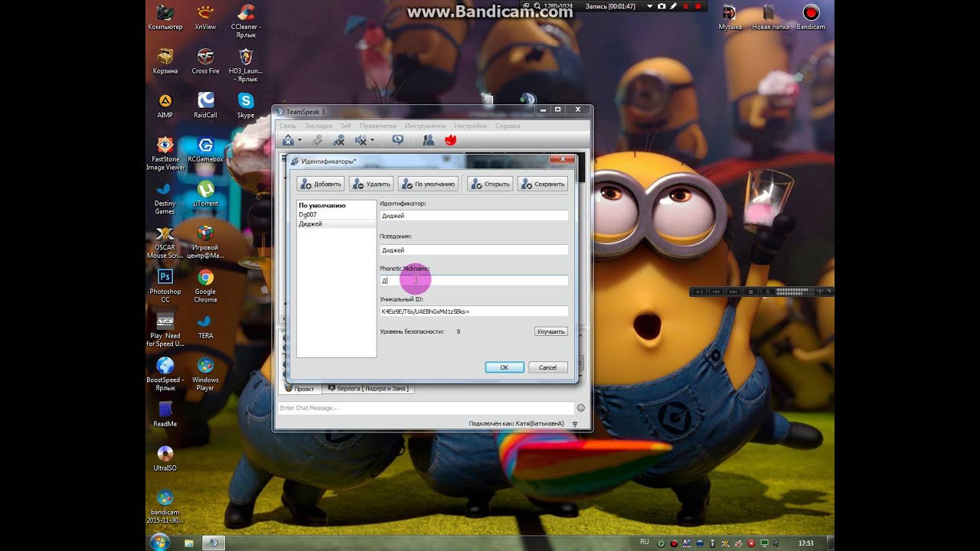Click the Идентификатор name field
Screen dimensions: 980x551
click(474, 216)
